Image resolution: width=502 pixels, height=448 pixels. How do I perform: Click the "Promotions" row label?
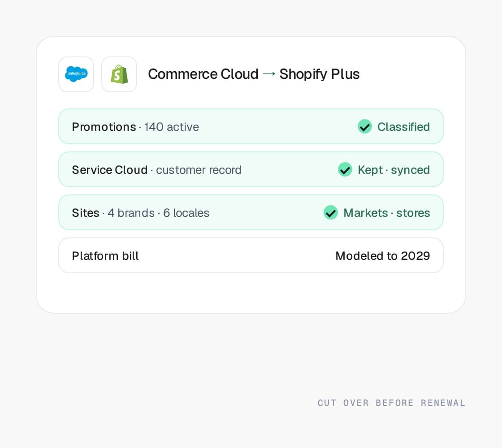[x=104, y=127]
